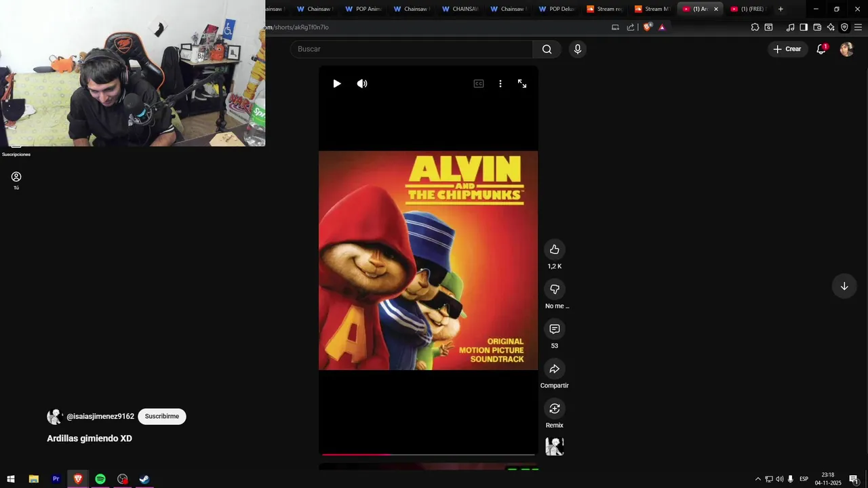
Task: Click the Alvin and the Chipmunks video frame
Action: tap(429, 260)
